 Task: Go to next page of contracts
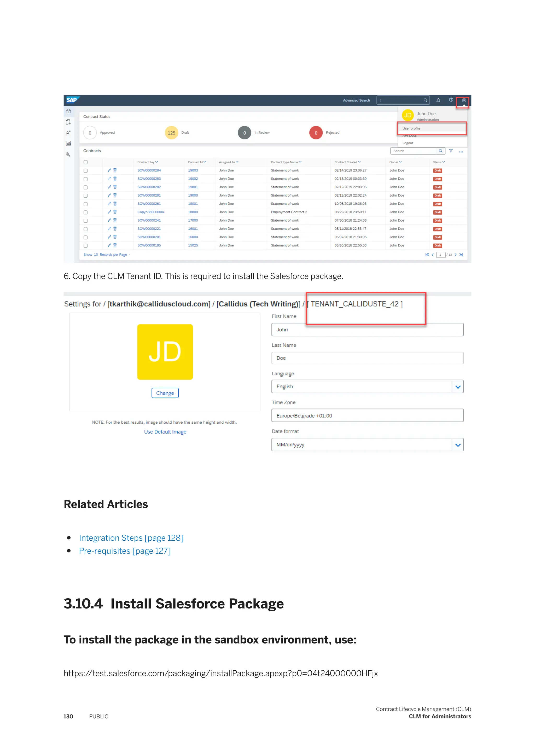[455, 255]
